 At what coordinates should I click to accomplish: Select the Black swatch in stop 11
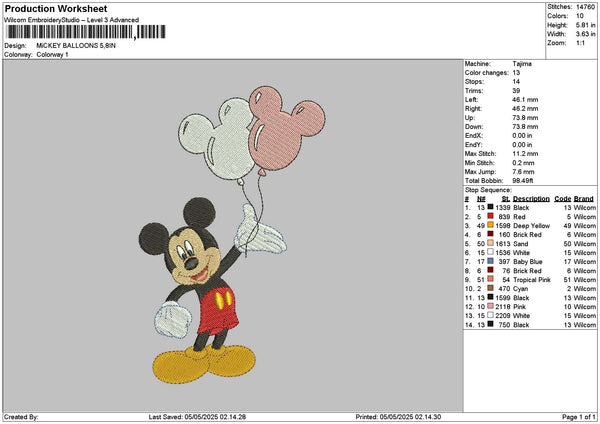click(490, 297)
